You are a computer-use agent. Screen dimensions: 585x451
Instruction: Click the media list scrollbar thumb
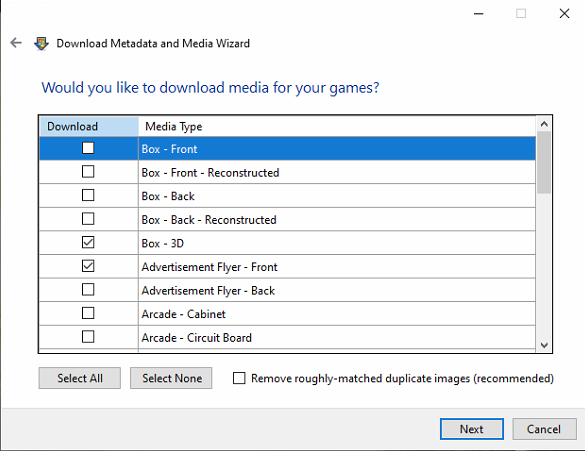[544, 162]
